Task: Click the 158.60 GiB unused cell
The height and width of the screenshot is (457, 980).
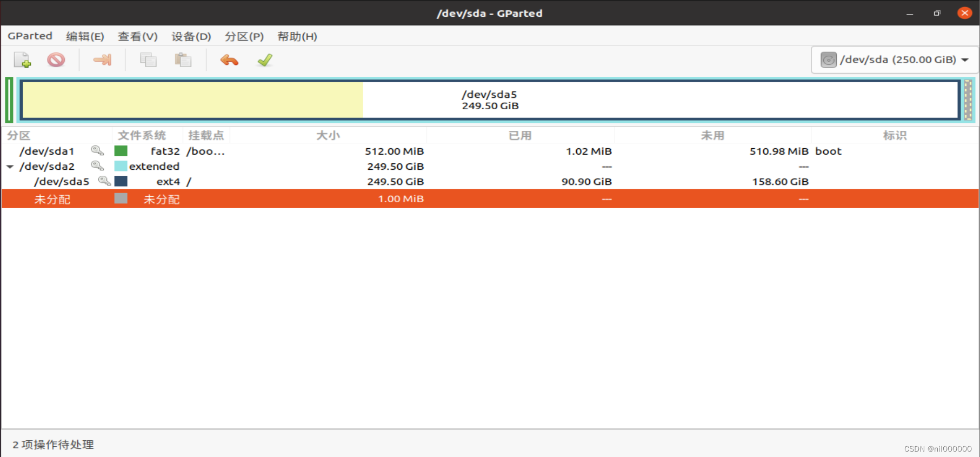Action: 780,182
